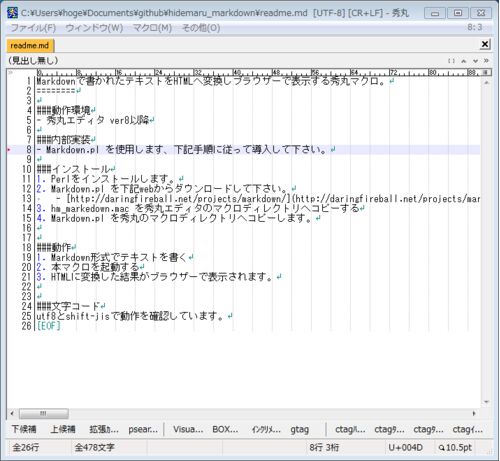
Task: Open the ファイル(F) menu
Action: point(33,28)
